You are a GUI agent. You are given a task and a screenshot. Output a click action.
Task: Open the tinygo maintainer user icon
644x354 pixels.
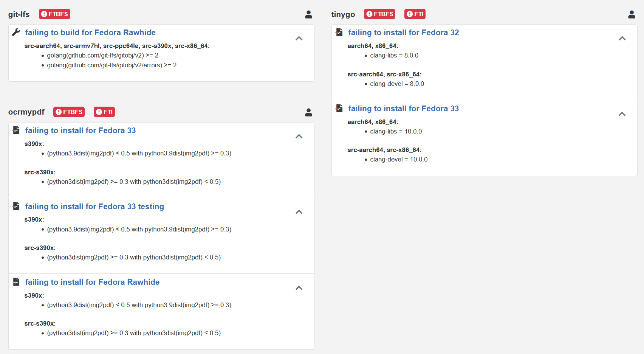click(x=632, y=14)
